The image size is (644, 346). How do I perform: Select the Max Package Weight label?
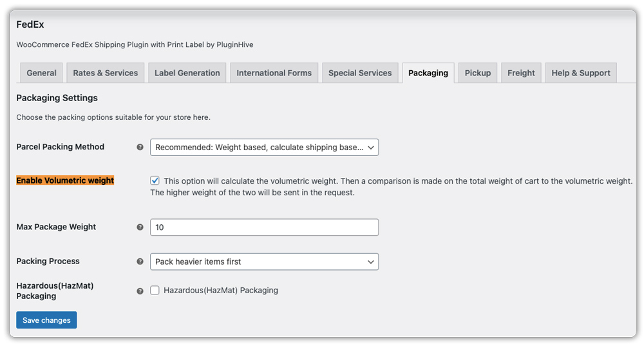56,227
